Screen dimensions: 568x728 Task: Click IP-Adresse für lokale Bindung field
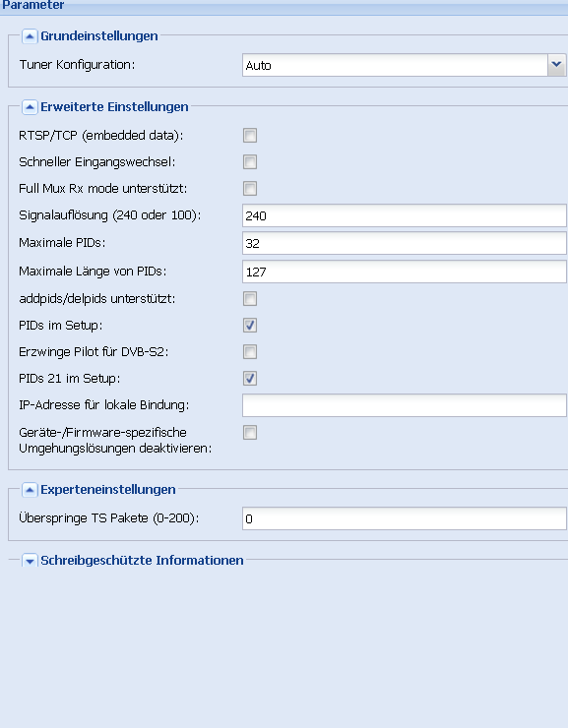click(x=404, y=405)
